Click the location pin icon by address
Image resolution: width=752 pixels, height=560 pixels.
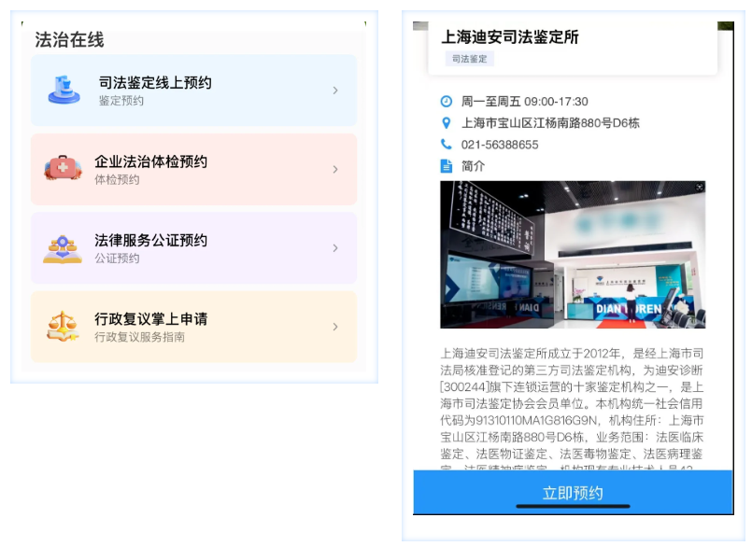pyautogui.click(x=447, y=122)
